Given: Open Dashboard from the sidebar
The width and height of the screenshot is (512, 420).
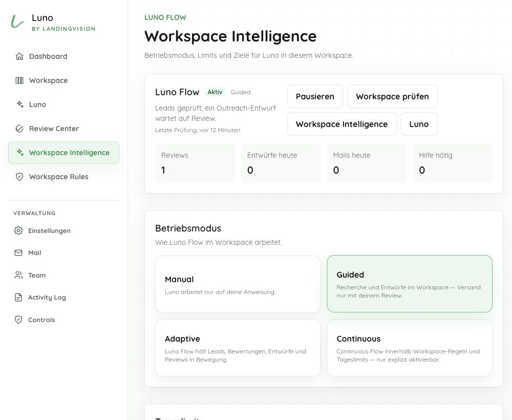Looking at the screenshot, I should [63, 56].
